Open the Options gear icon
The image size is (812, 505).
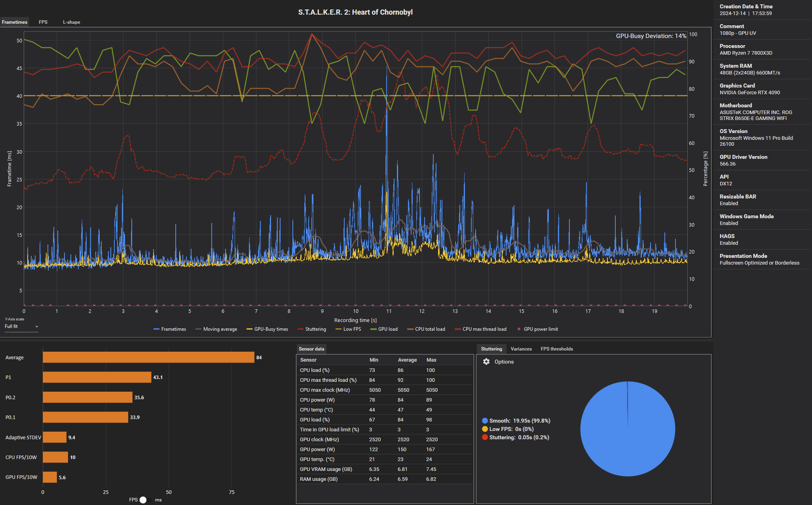pyautogui.click(x=486, y=362)
